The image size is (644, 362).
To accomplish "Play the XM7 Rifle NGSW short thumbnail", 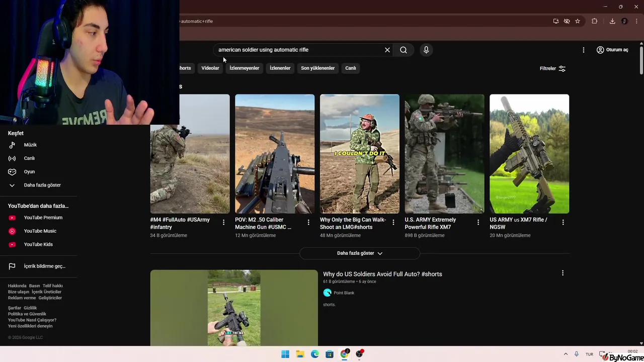I will [x=529, y=154].
